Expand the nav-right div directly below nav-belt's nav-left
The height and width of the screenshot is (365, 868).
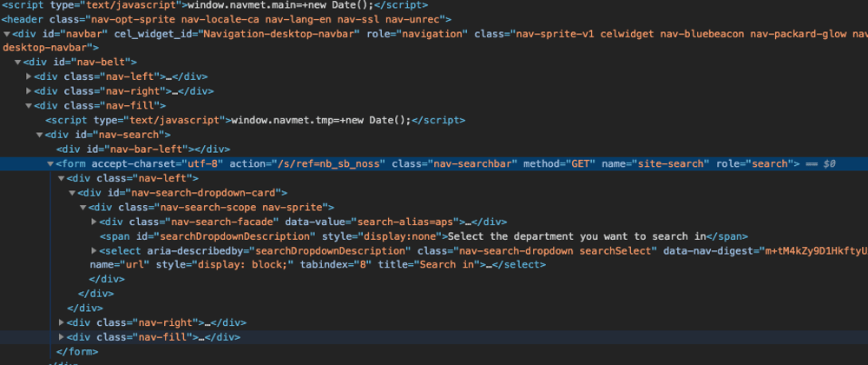pyautogui.click(x=29, y=91)
